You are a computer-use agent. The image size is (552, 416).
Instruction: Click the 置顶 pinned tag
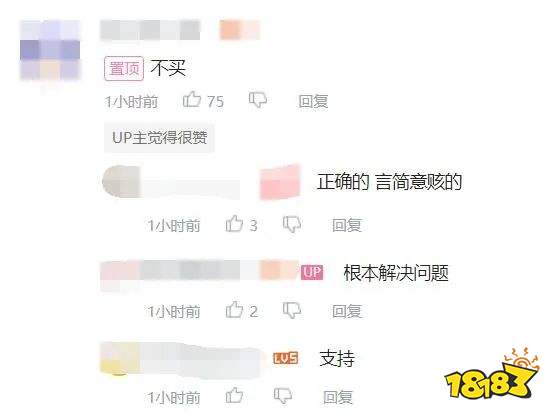124,68
